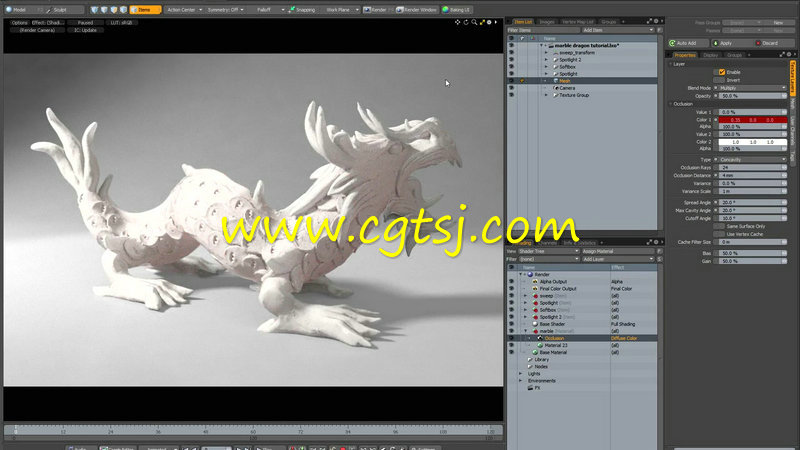Toggle the Use Vertex Cache checkbox

click(x=719, y=234)
